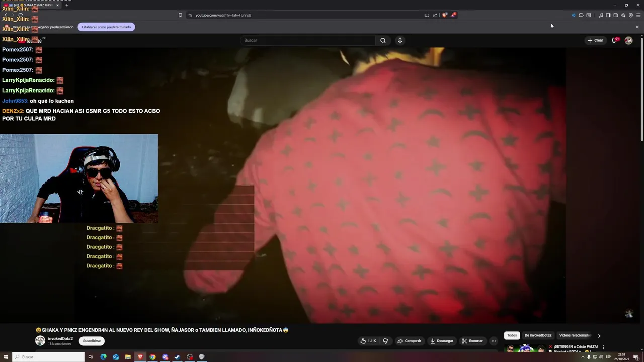Switch to Brave browser on taskbar
This screenshot has height=362, width=644.
pyautogui.click(x=140, y=357)
